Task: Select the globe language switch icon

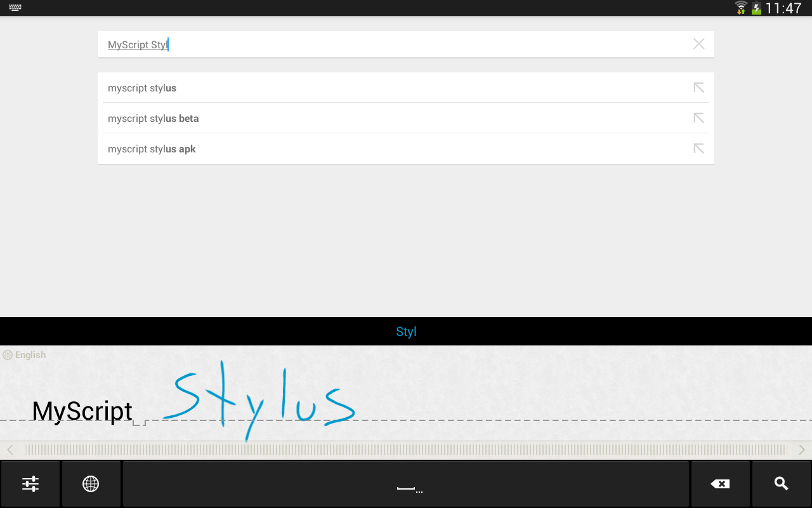Action: [x=91, y=483]
